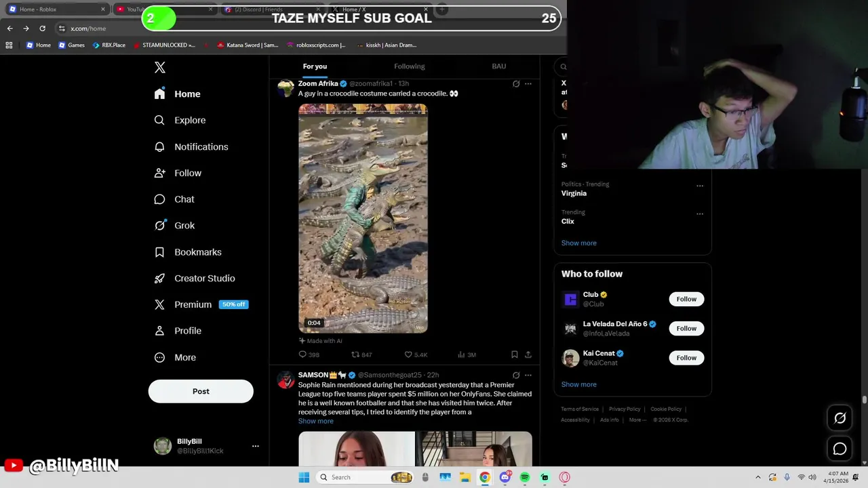
Task: Open Bookmarks in the sidebar
Action: 188,252
